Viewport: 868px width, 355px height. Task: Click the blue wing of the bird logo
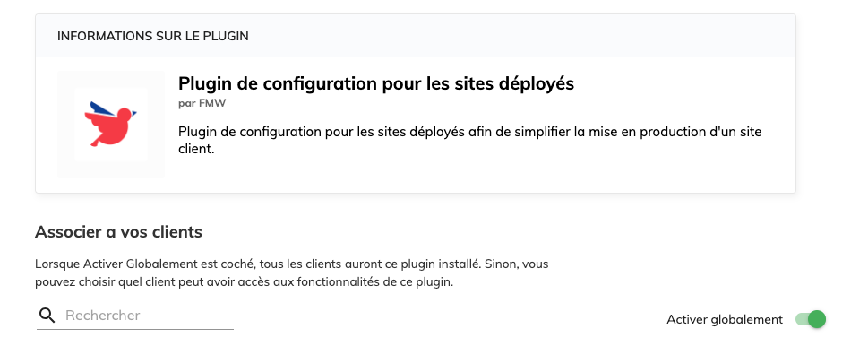pyautogui.click(x=103, y=108)
